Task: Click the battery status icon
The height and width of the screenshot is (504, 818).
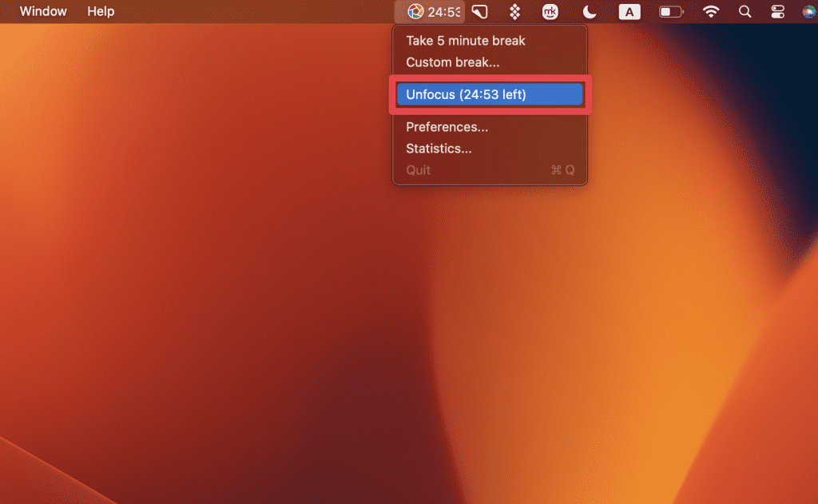Action: tap(671, 11)
